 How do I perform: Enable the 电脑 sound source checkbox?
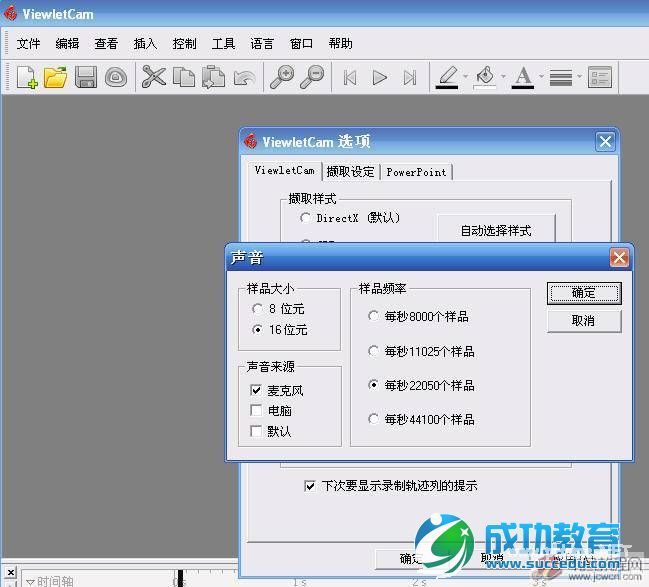tap(258, 410)
